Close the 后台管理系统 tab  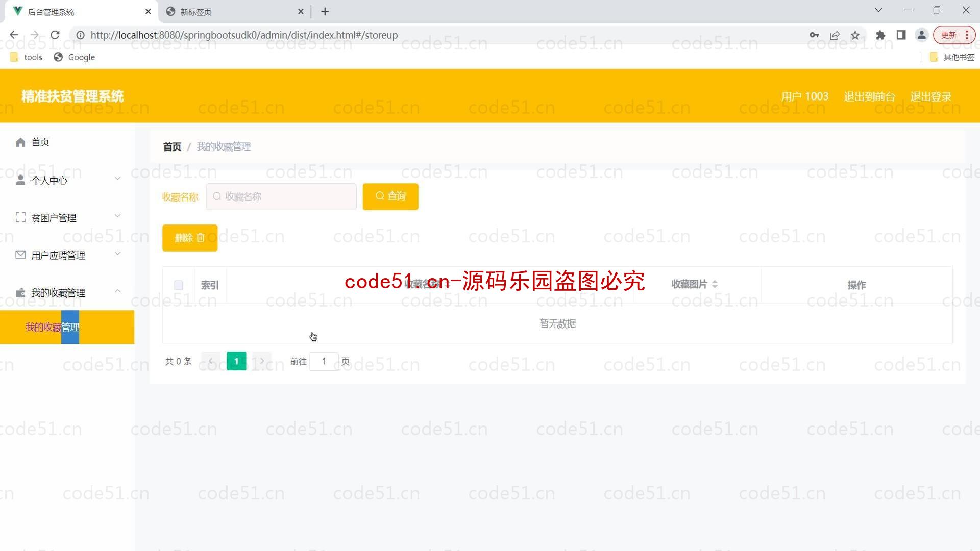148,11
